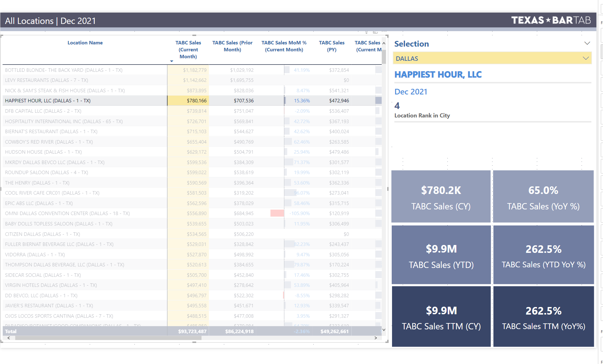Open the DALLAS city dropdown

pos(492,58)
